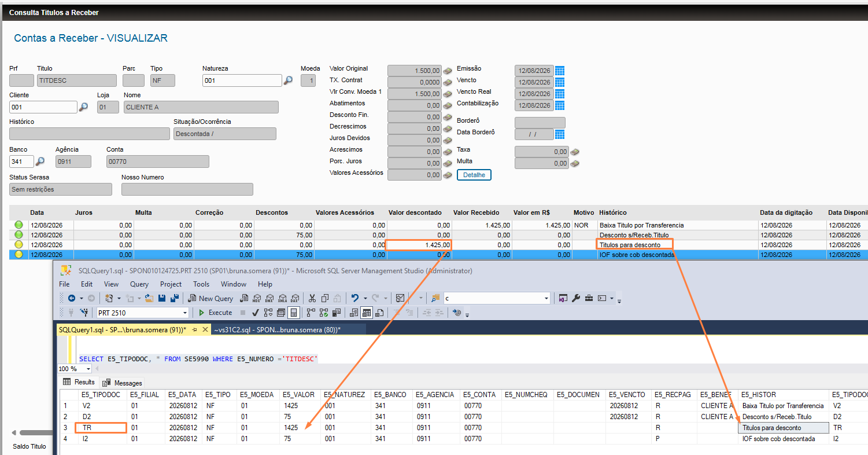Click the Banco input field

[22, 162]
